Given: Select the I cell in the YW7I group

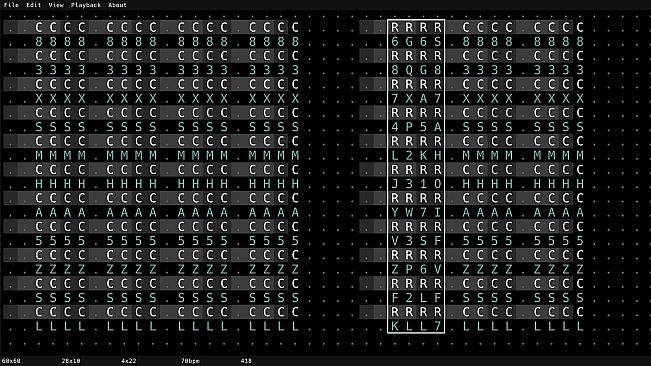Looking at the screenshot, I should click(x=438, y=212).
